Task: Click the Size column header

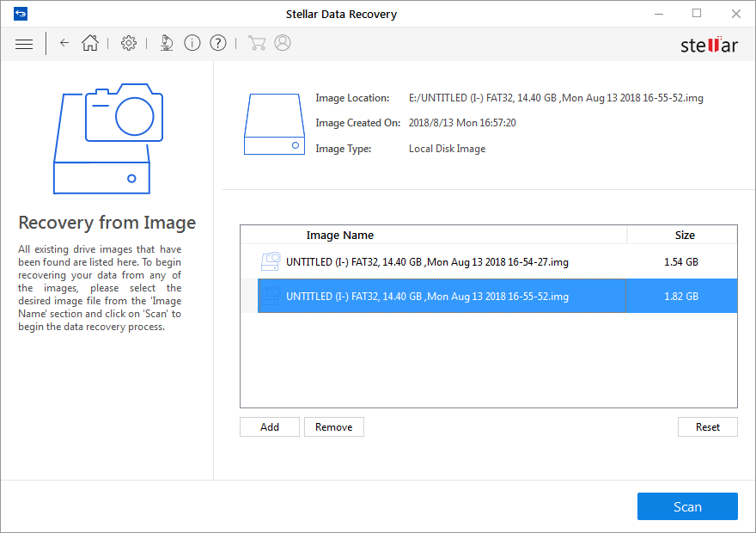Action: click(685, 235)
